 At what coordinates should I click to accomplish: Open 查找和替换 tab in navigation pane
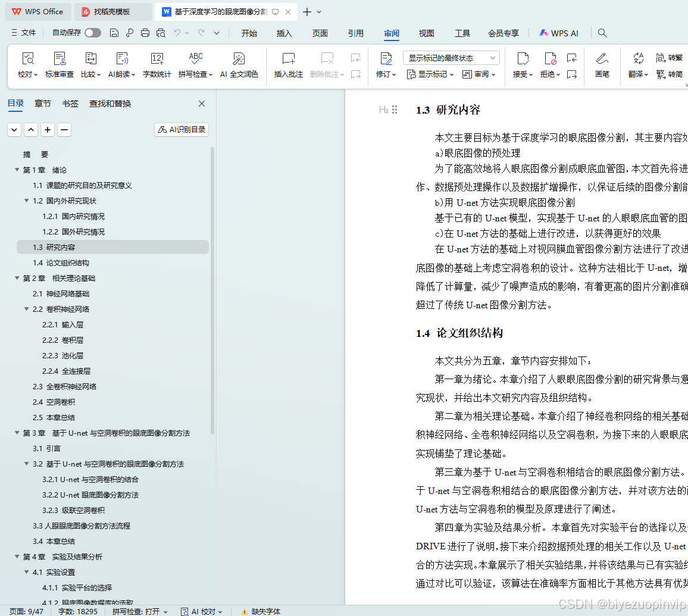click(110, 104)
